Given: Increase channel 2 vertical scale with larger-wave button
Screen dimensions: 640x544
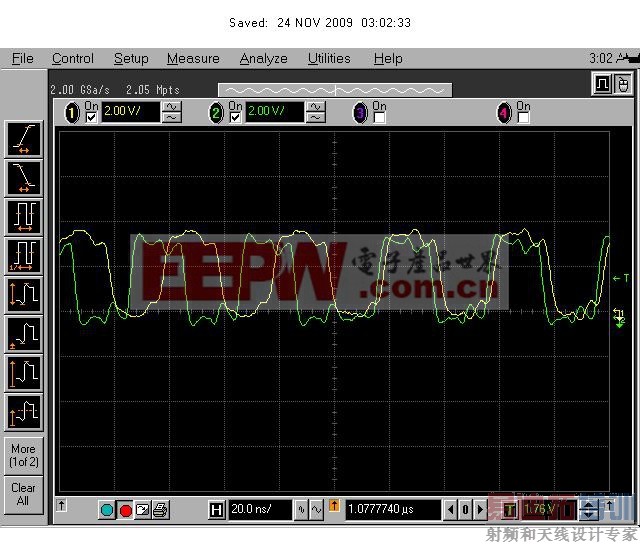Looking at the screenshot, I should click(316, 107).
